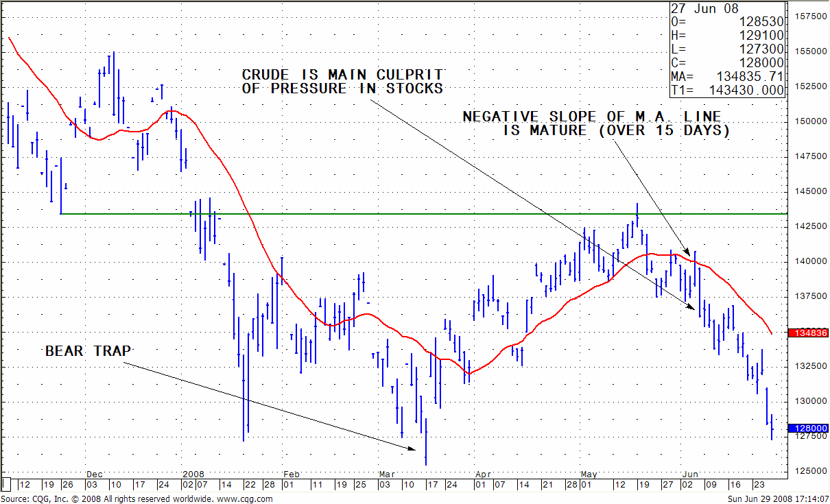Click the blue 128000 last price tag

tap(810, 428)
